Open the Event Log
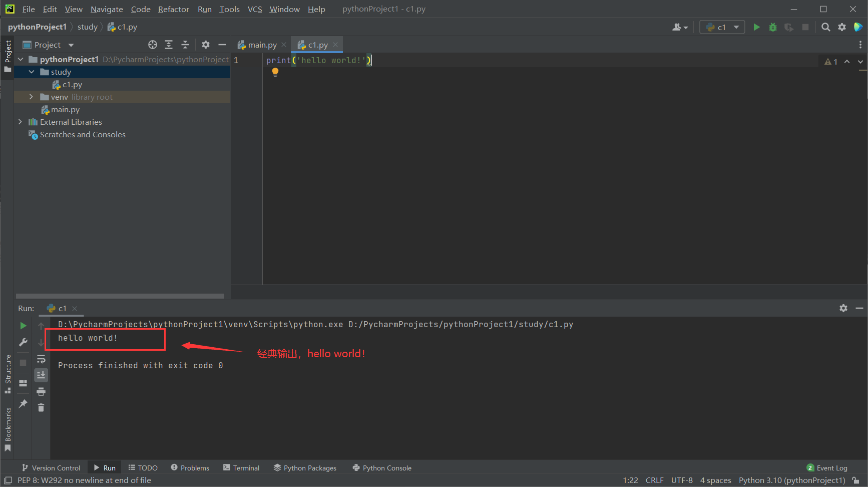Screen dimensions: 868x487 pyautogui.click(x=827, y=467)
